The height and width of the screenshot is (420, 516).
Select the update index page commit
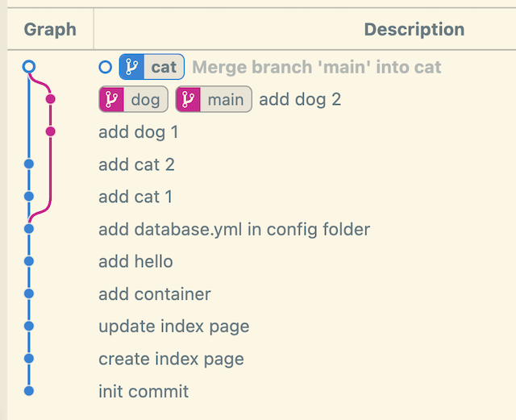(x=173, y=326)
